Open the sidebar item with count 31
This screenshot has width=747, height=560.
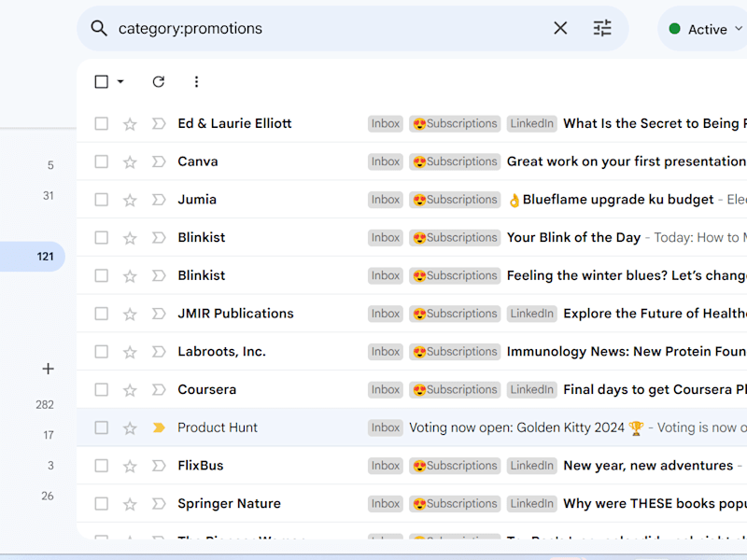pos(49,196)
